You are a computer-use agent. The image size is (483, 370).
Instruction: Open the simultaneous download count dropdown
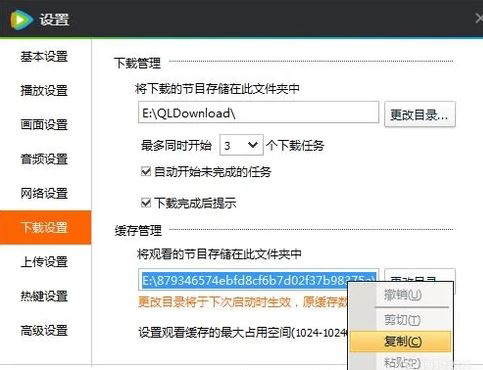coord(241,145)
